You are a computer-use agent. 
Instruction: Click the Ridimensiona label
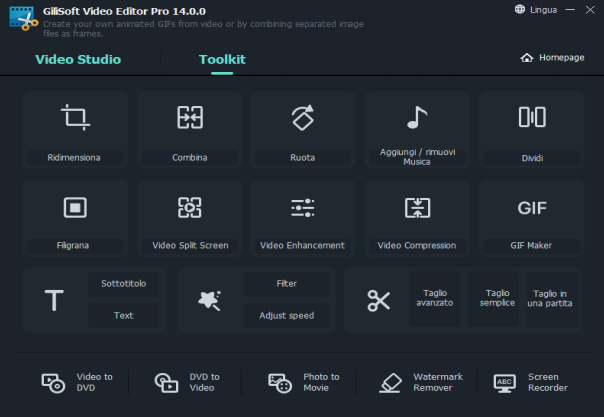(x=74, y=158)
